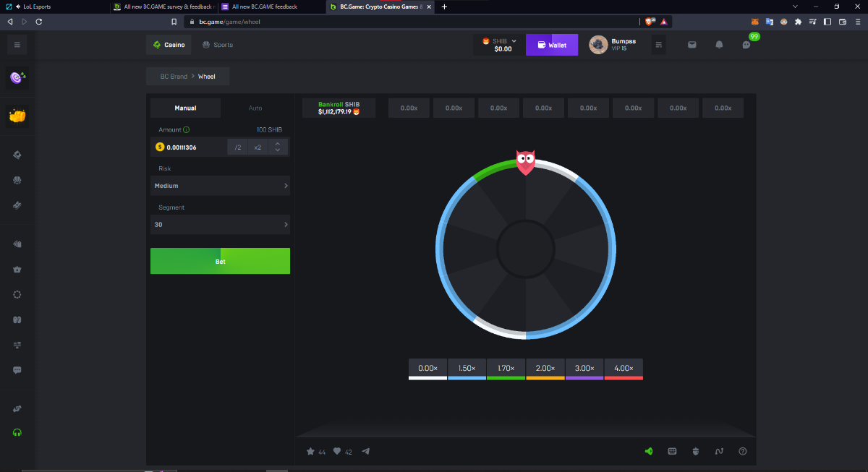Open the chat bubble with 99 badge

746,45
